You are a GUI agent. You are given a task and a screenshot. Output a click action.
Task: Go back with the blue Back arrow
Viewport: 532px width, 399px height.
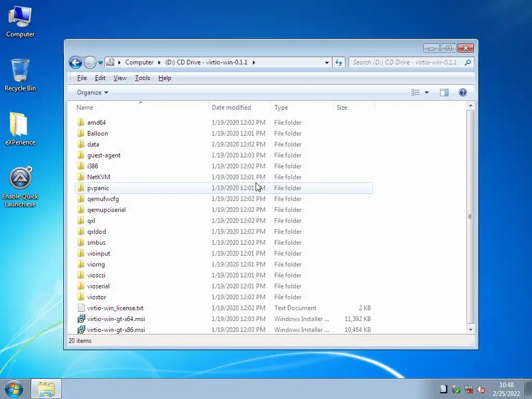coord(75,62)
